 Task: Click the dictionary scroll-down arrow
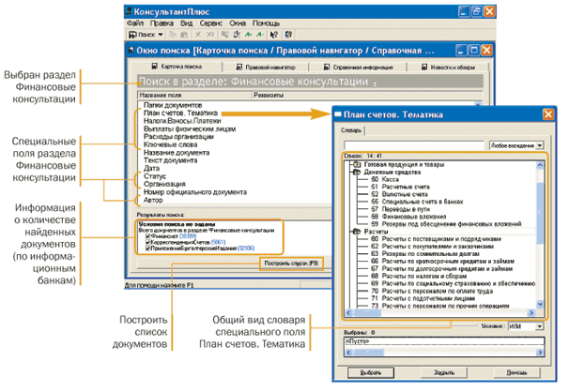tap(540, 305)
